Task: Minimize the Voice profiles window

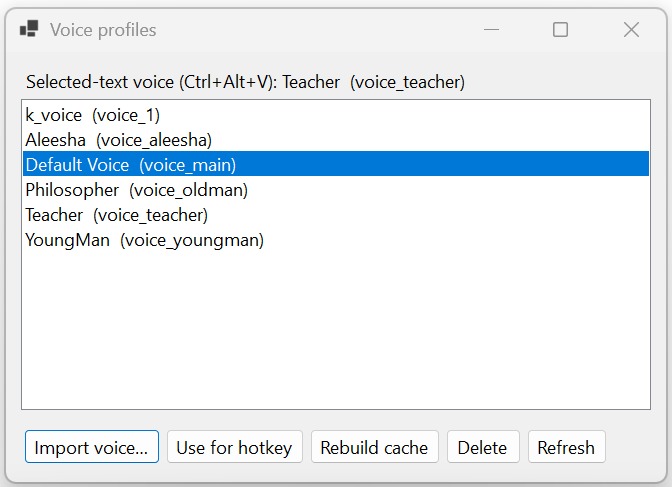Action: 491,30
